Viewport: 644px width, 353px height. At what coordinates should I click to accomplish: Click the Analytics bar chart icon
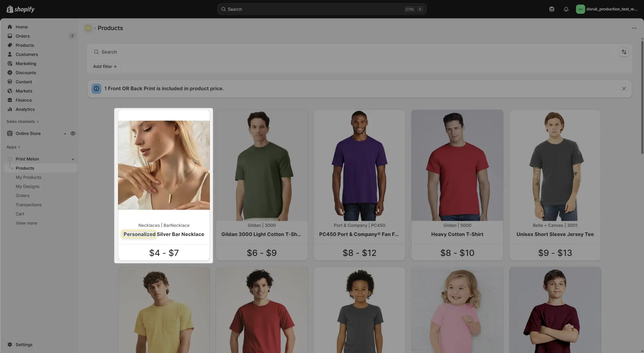[x=10, y=109]
